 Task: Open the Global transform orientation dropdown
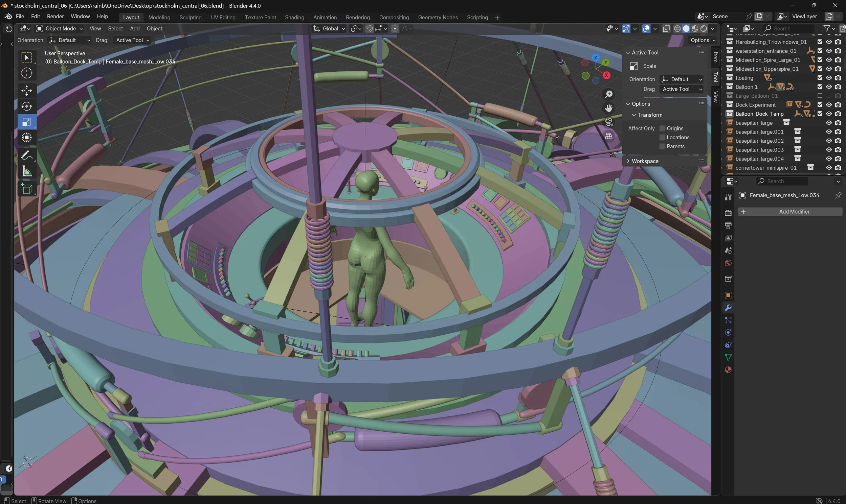328,28
